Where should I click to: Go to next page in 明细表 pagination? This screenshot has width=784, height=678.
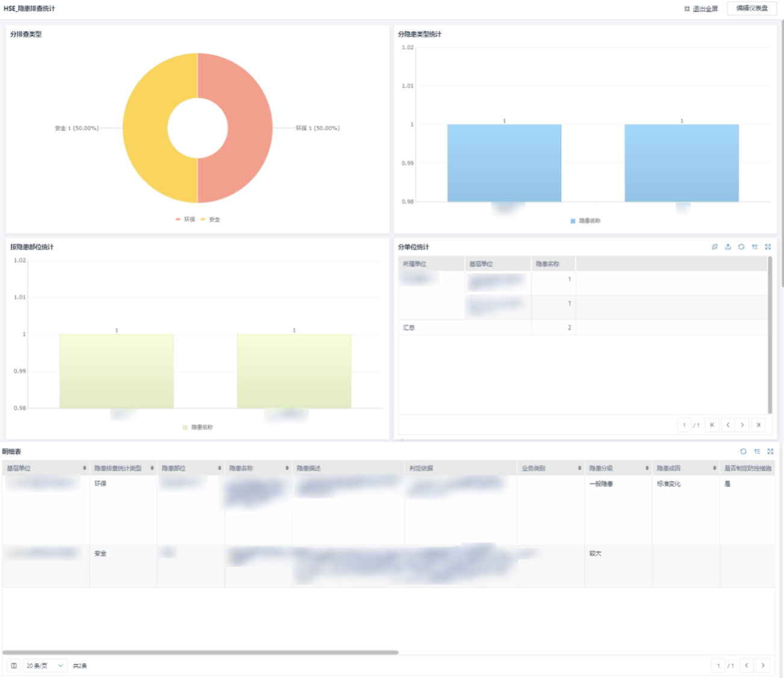763,665
